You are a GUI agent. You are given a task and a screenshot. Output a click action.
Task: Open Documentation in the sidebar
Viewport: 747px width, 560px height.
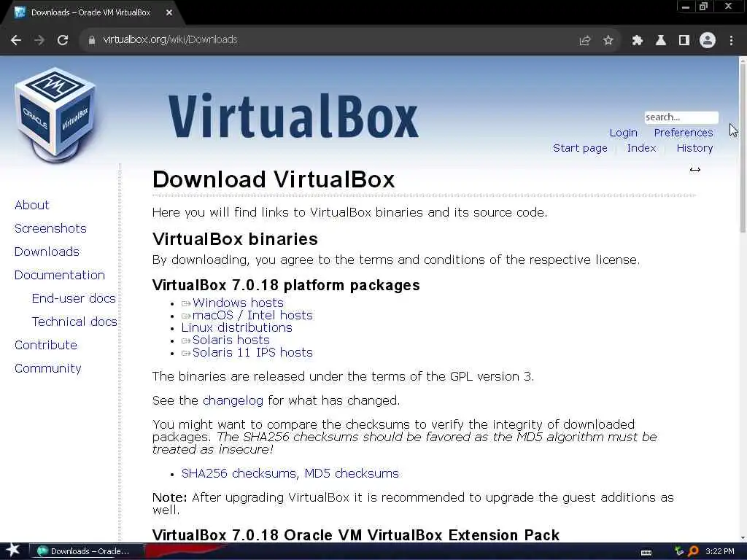click(60, 275)
